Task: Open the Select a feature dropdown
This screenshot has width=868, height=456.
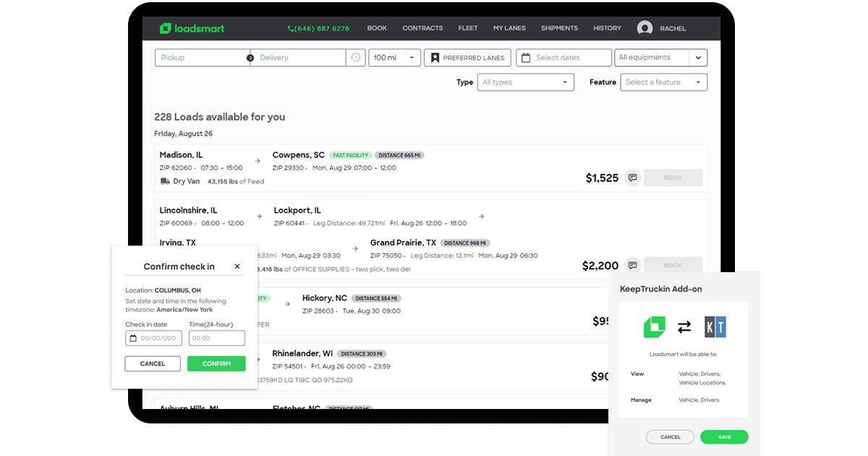Action: 664,83
